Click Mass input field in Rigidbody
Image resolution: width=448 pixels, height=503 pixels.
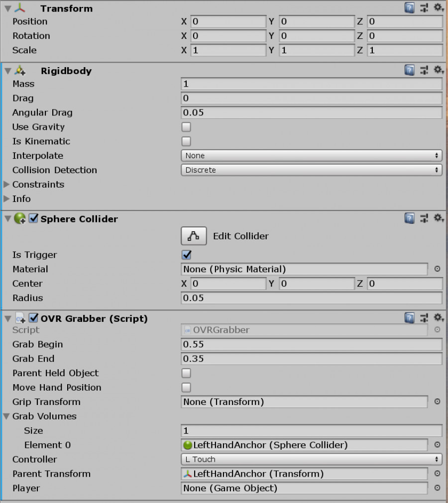point(311,84)
